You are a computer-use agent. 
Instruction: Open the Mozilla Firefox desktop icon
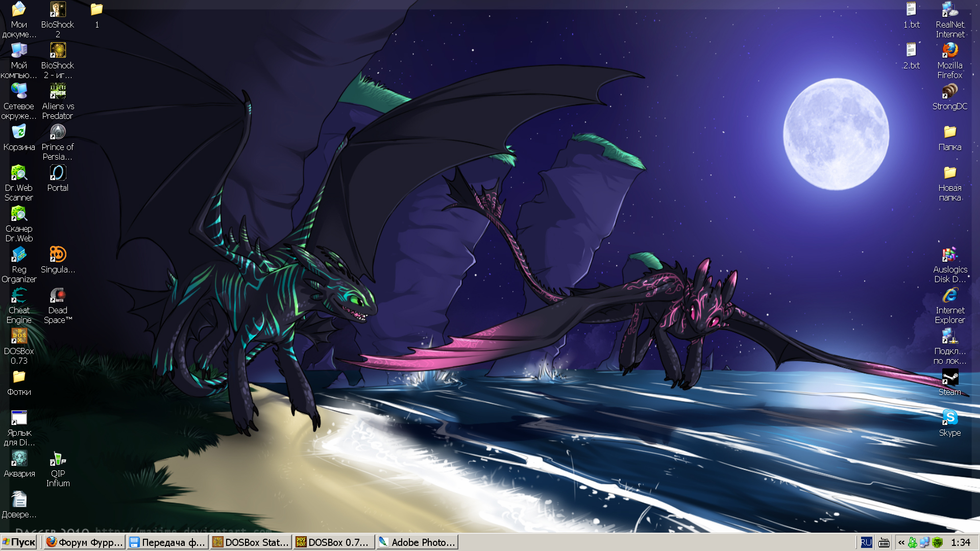[950, 51]
